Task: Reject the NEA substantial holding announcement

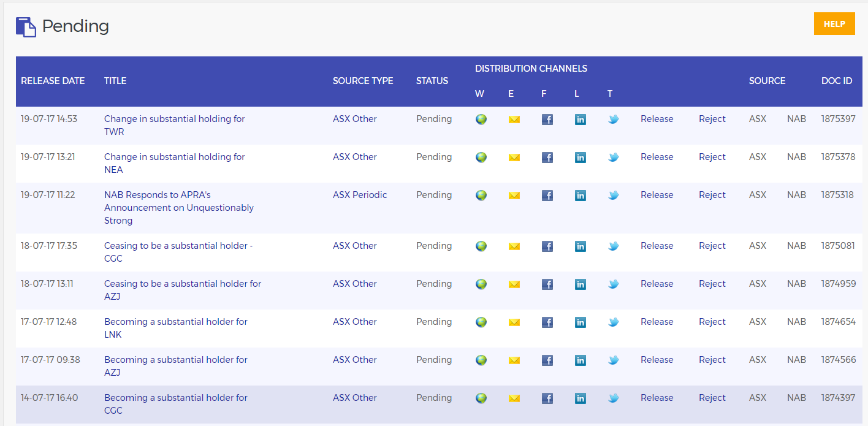Action: 712,157
